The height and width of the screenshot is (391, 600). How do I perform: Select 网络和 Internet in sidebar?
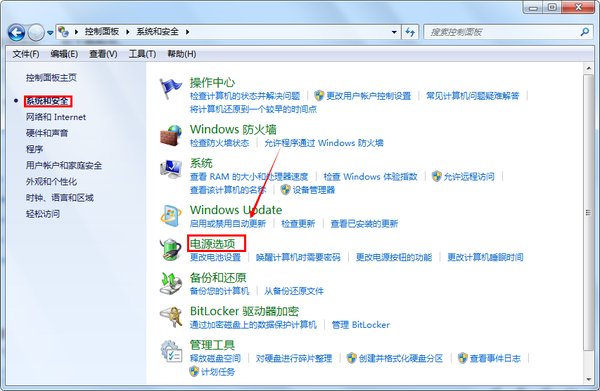56,117
